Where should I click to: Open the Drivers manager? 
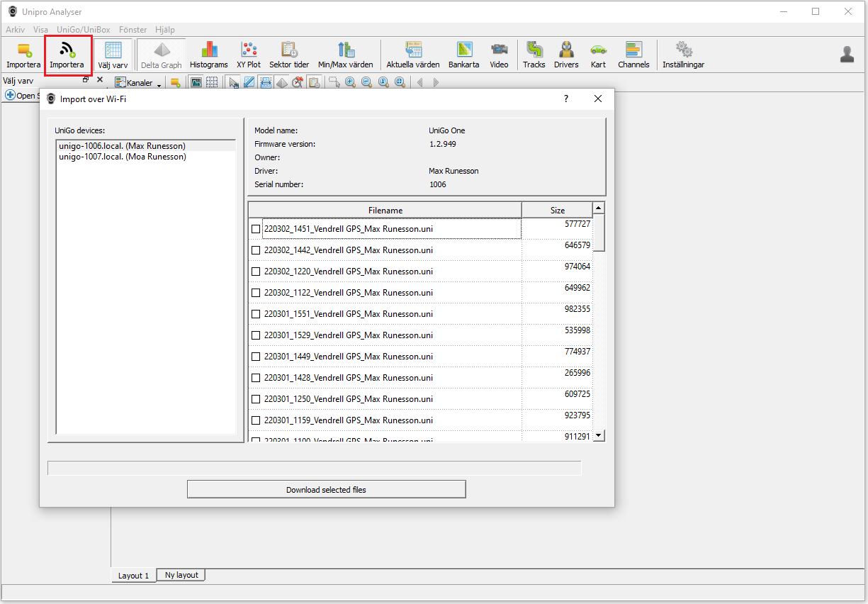click(566, 56)
